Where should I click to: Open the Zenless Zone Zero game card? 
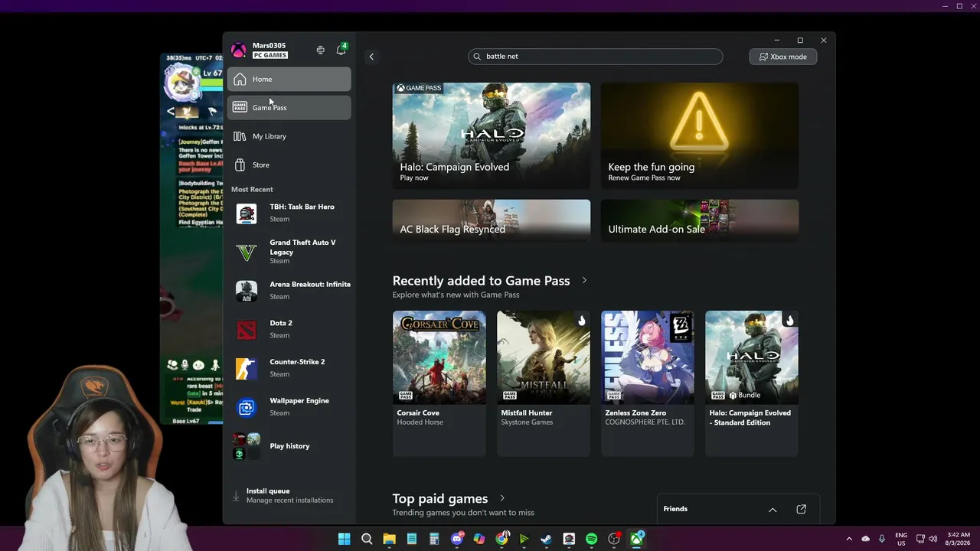648,383
